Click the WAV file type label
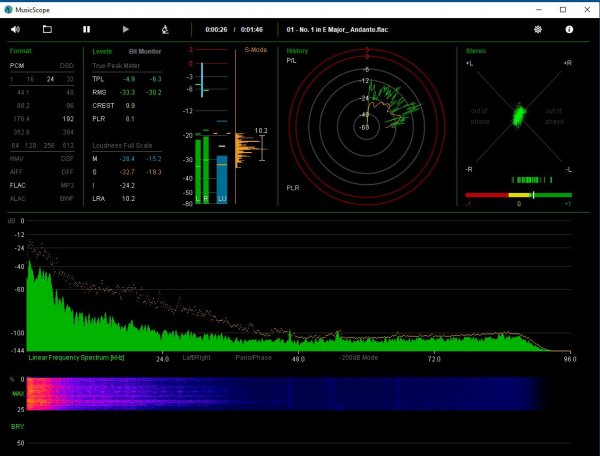 (x=16, y=159)
